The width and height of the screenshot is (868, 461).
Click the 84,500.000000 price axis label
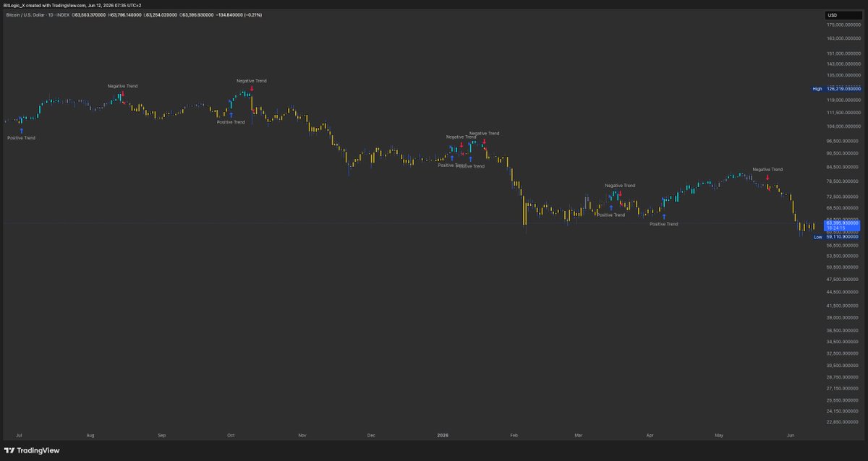coord(843,167)
